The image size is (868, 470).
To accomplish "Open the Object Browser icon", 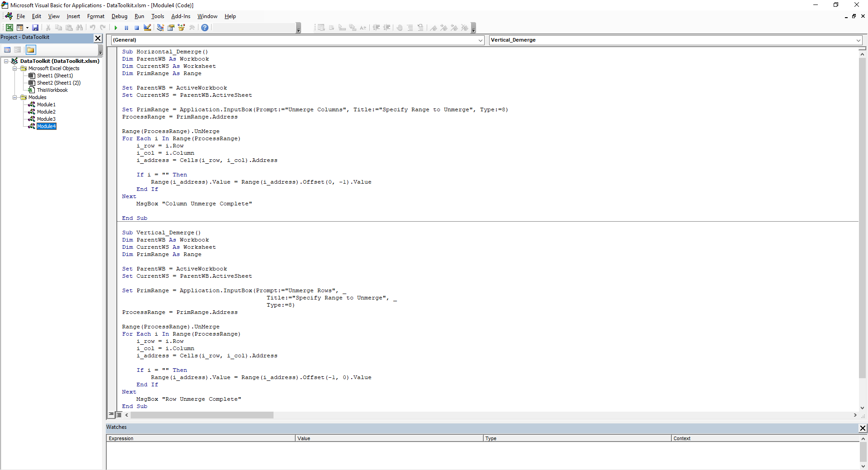I will 181,28.
